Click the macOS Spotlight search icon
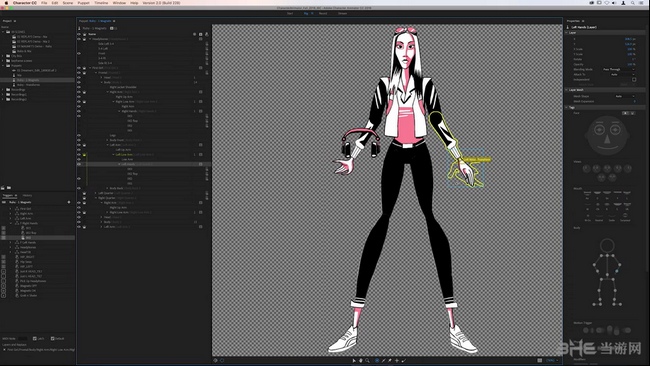 click(x=633, y=3)
